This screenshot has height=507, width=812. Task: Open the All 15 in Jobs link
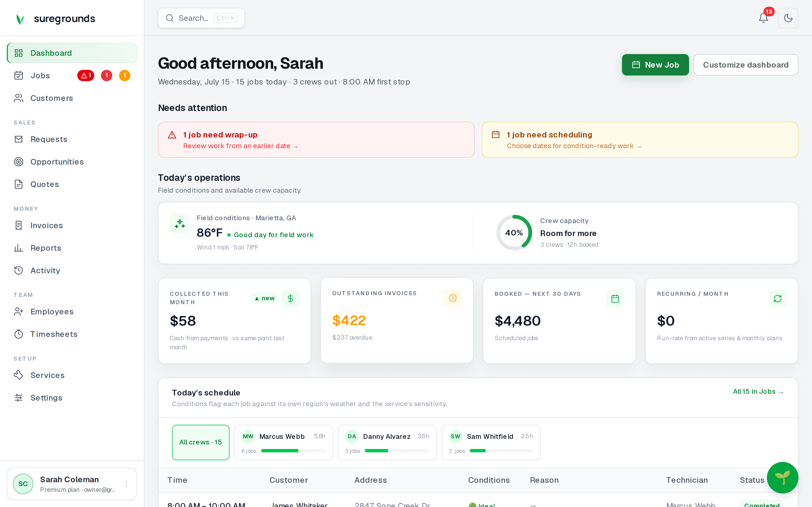tap(758, 392)
